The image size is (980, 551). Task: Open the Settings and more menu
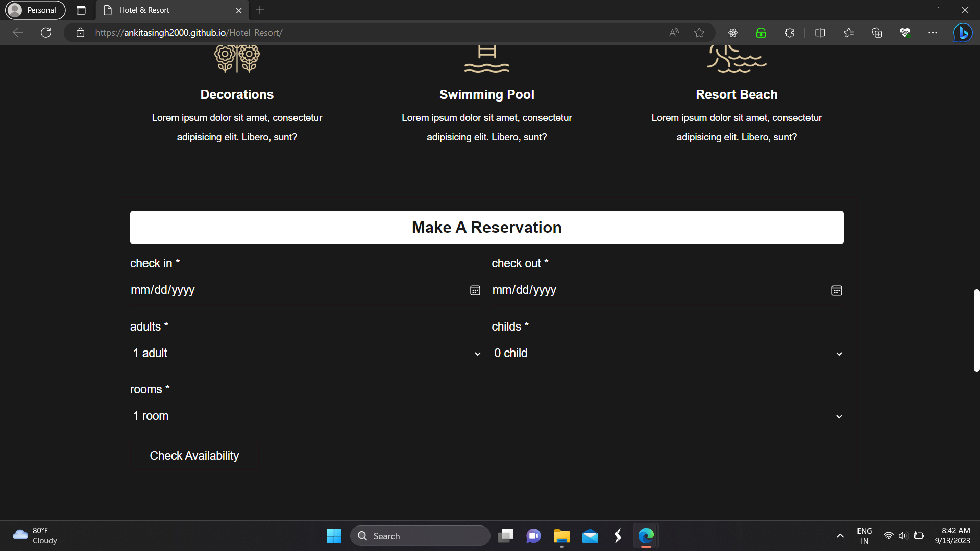tap(933, 33)
